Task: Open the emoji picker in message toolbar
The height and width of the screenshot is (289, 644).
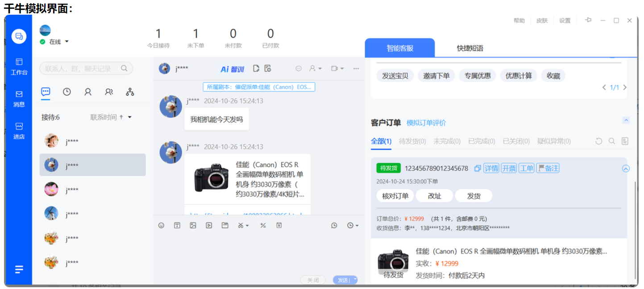Action: (x=161, y=225)
